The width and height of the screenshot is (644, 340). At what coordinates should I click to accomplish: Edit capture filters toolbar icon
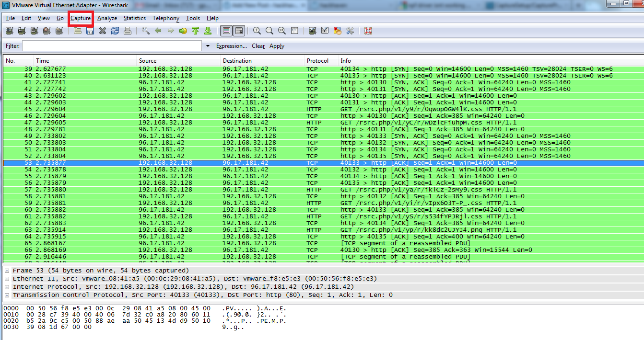click(x=312, y=31)
